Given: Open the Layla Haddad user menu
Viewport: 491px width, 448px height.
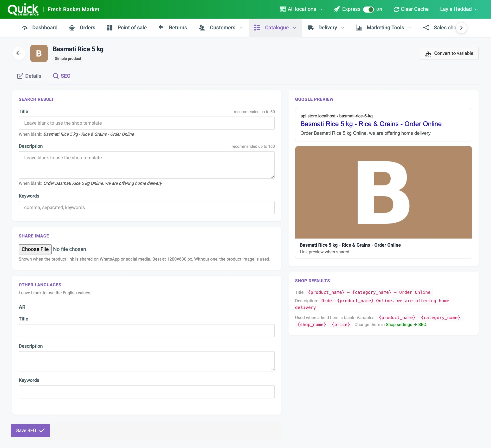Looking at the screenshot, I should (x=459, y=9).
